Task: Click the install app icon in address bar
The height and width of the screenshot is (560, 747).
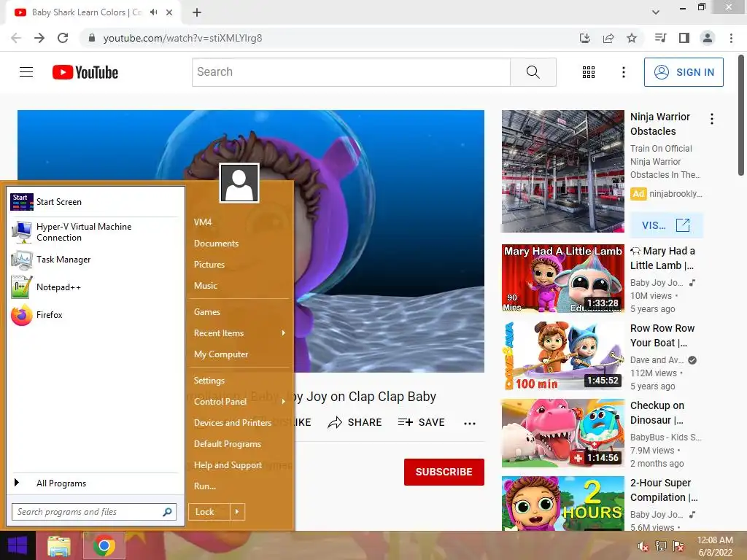Action: [x=585, y=38]
